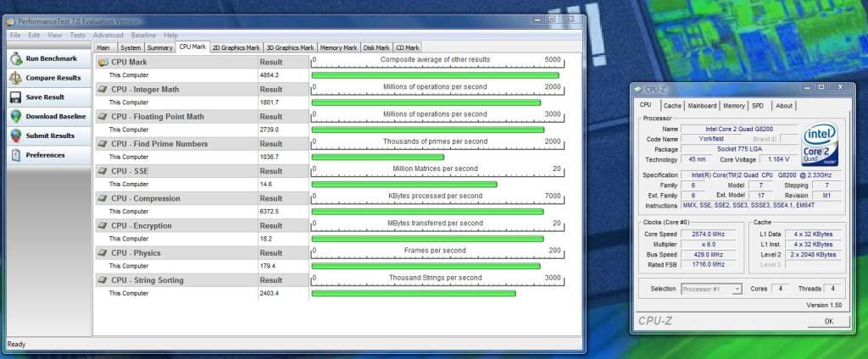Screen dimensions: 868x359
Task: Click the Preferences icon in sidebar
Action: [x=16, y=155]
